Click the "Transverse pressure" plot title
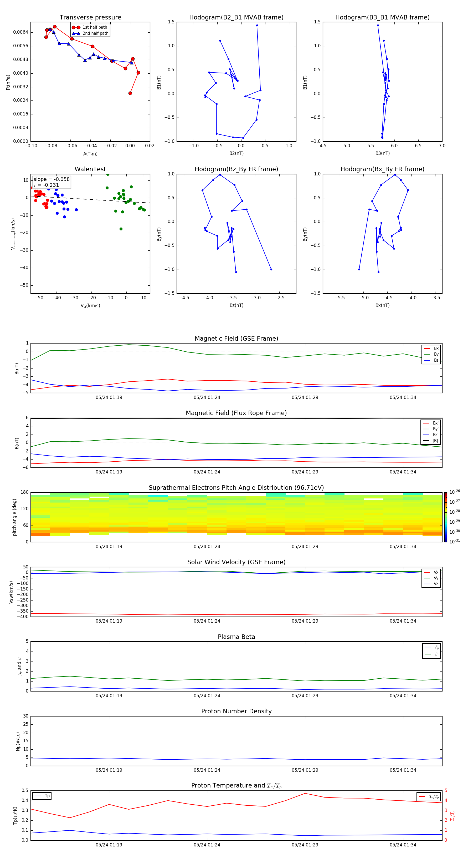This screenshot has width=473, height=868. 90,18
